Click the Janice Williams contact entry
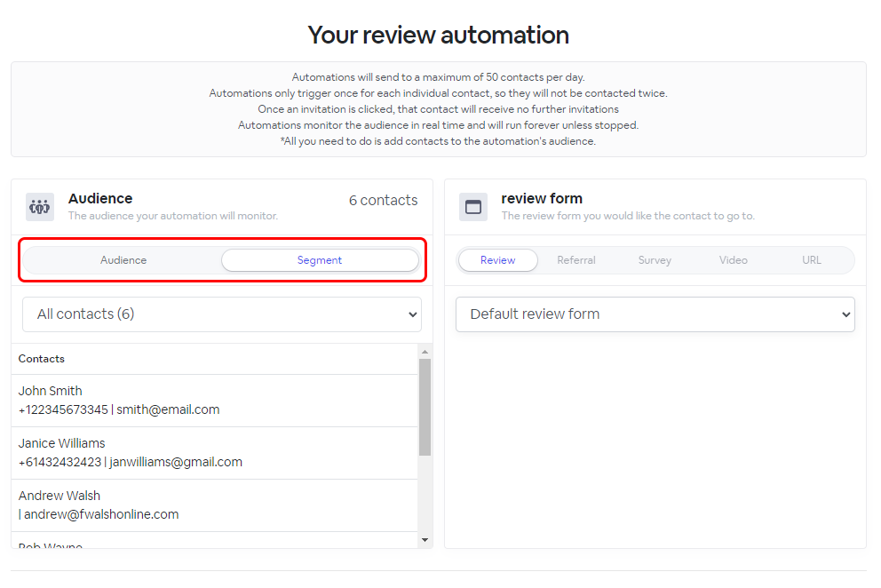Viewport: 881px width, 588px height. tap(62, 443)
